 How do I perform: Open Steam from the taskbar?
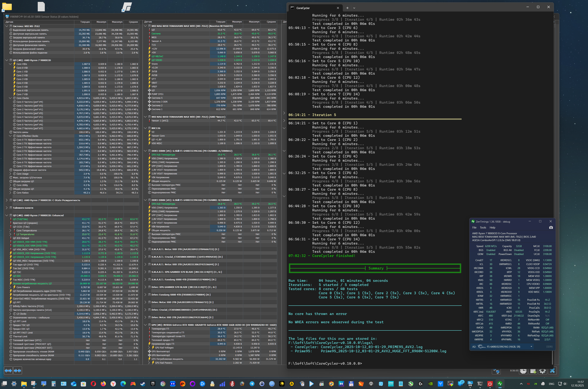(x=143, y=384)
